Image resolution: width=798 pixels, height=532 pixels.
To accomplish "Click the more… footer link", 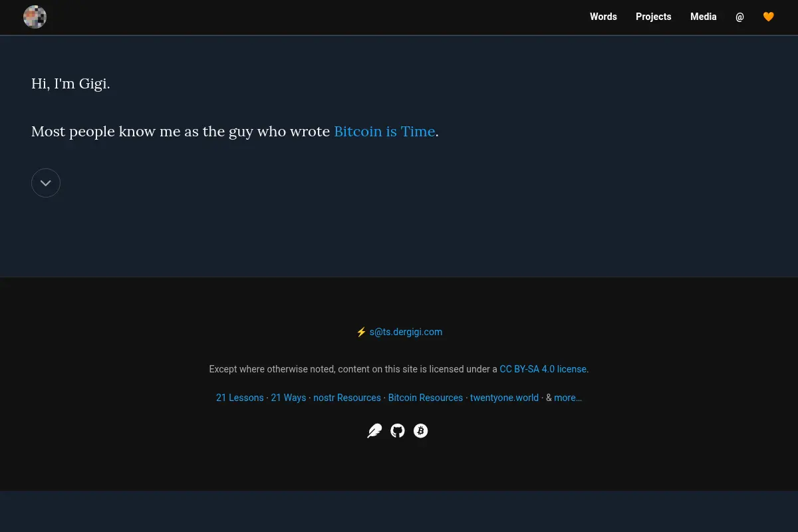I will pyautogui.click(x=568, y=398).
